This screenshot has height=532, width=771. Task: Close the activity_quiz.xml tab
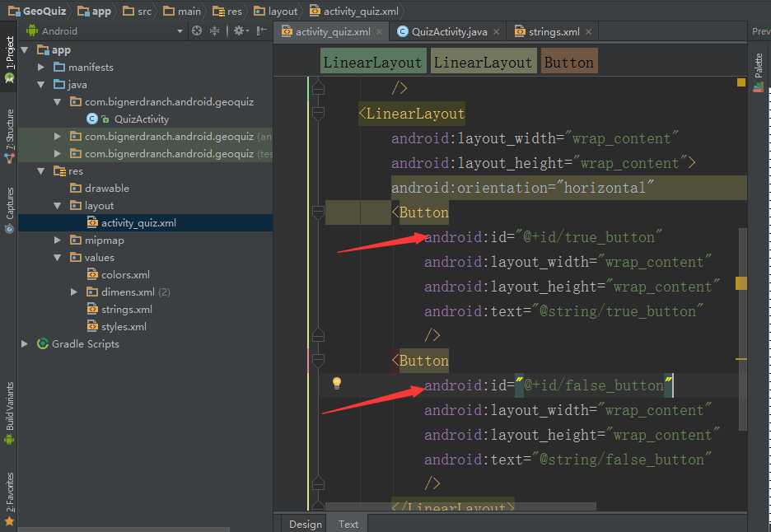[x=379, y=32]
